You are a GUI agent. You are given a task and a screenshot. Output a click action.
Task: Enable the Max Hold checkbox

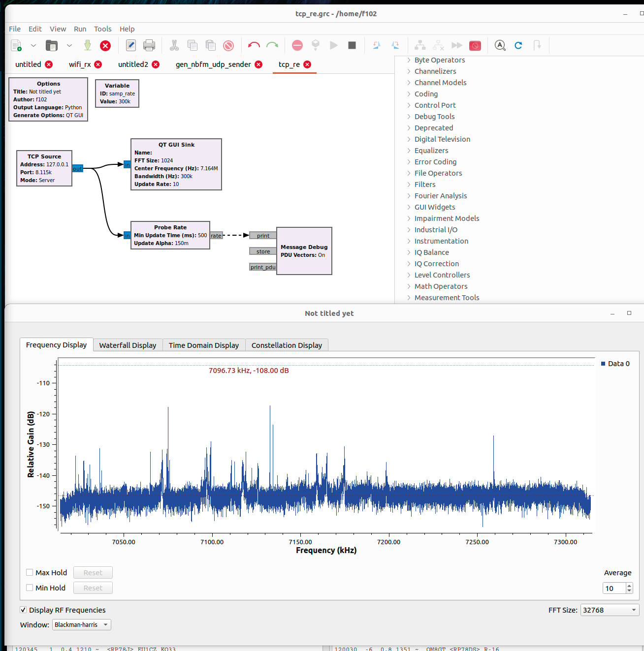pyautogui.click(x=30, y=572)
